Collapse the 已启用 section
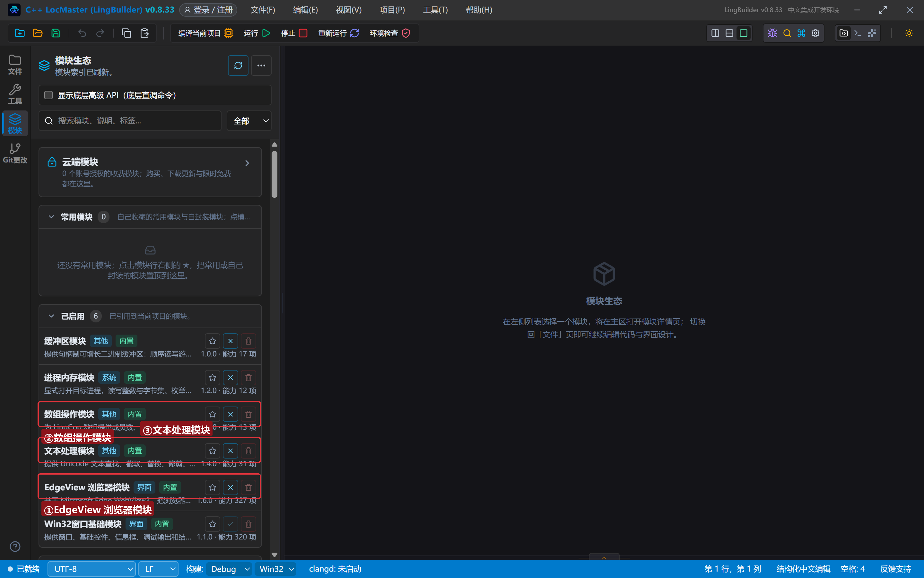924x578 pixels. [51, 316]
